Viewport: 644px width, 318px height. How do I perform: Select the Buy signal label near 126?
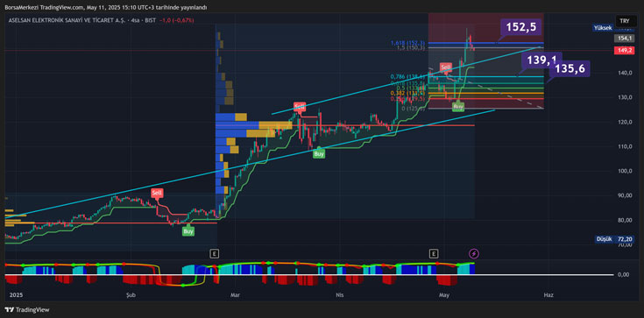458,107
